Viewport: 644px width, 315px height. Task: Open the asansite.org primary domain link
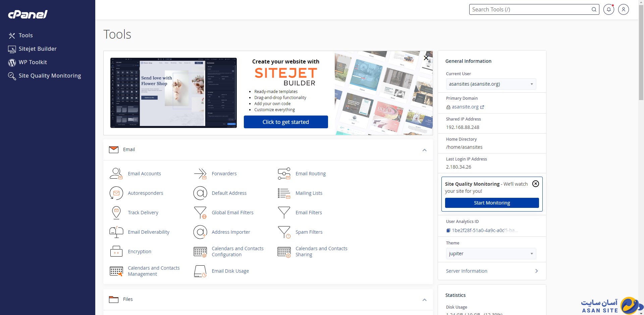click(x=465, y=107)
